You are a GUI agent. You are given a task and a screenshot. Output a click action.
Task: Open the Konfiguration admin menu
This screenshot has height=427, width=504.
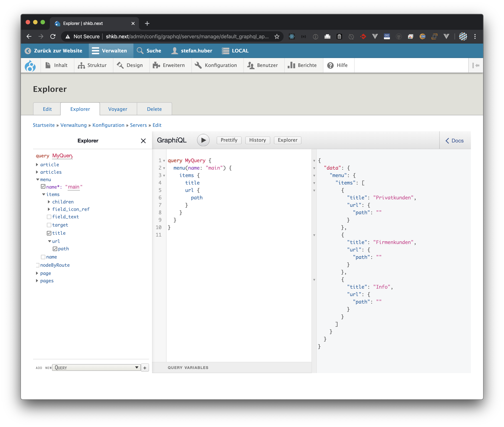(x=217, y=65)
